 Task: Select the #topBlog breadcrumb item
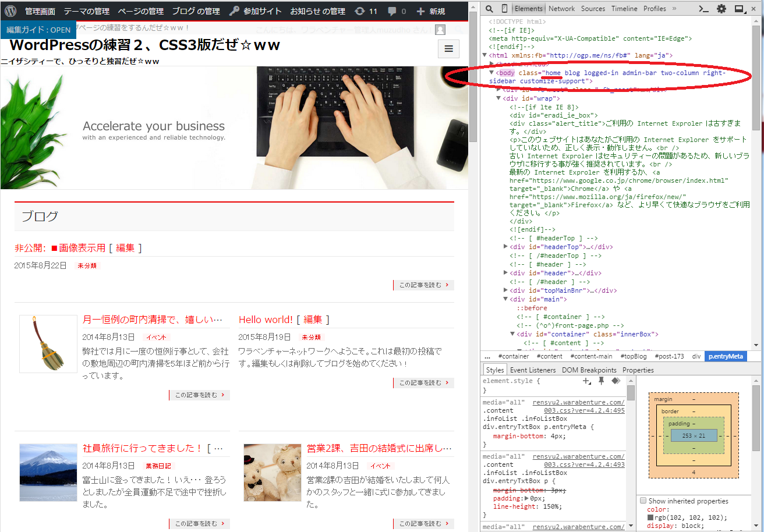(x=634, y=356)
